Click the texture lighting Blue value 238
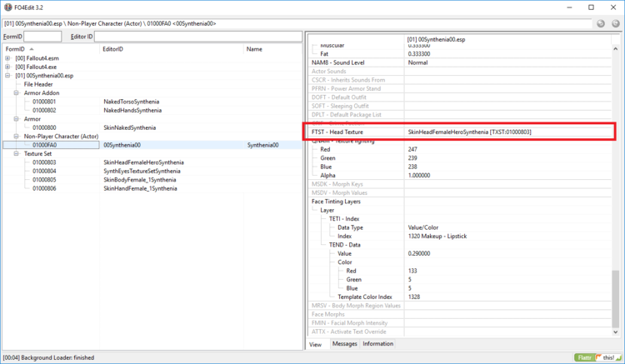 [x=412, y=167]
